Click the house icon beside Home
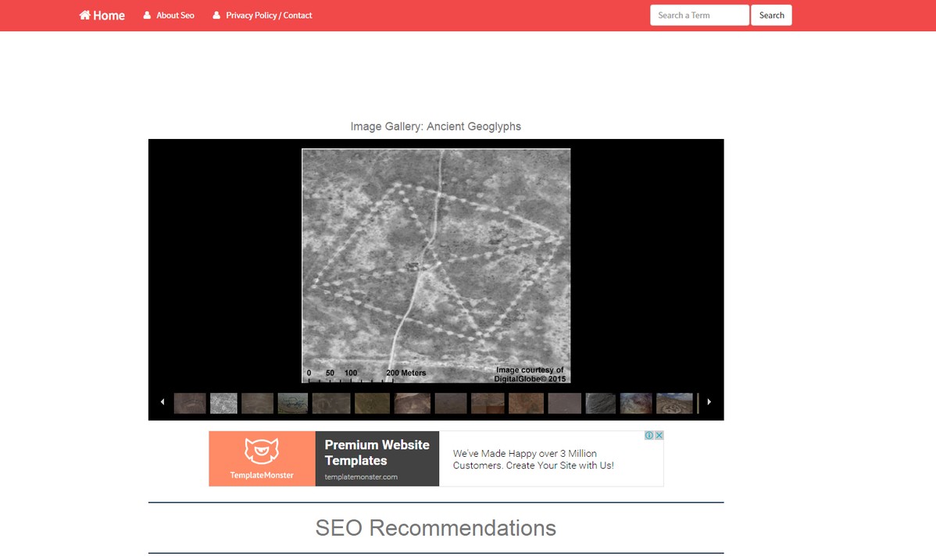This screenshot has height=560, width=936. click(84, 15)
